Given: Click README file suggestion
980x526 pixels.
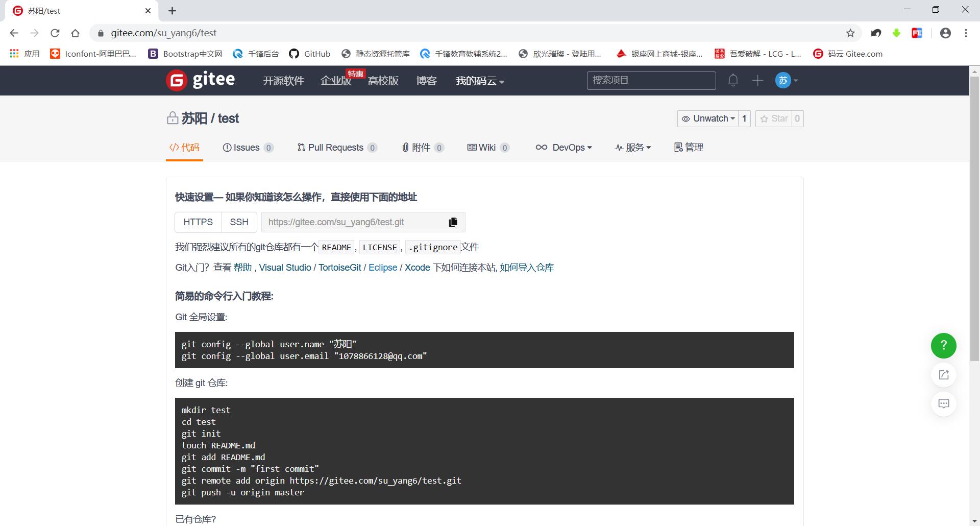Looking at the screenshot, I should [336, 248].
